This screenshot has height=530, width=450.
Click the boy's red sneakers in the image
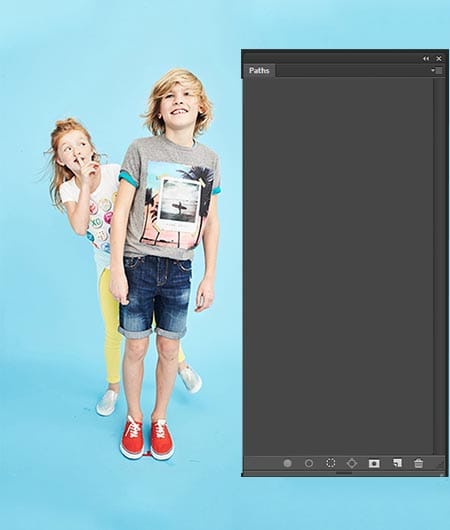pyautogui.click(x=147, y=438)
